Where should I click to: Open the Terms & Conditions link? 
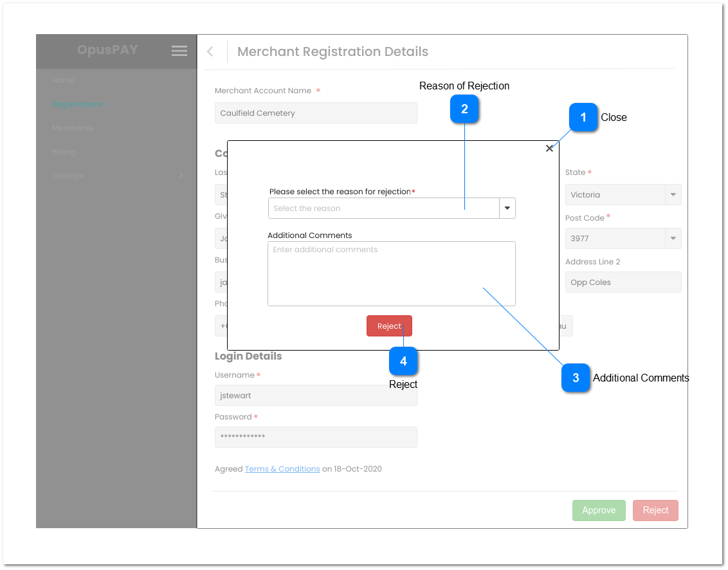[282, 469]
